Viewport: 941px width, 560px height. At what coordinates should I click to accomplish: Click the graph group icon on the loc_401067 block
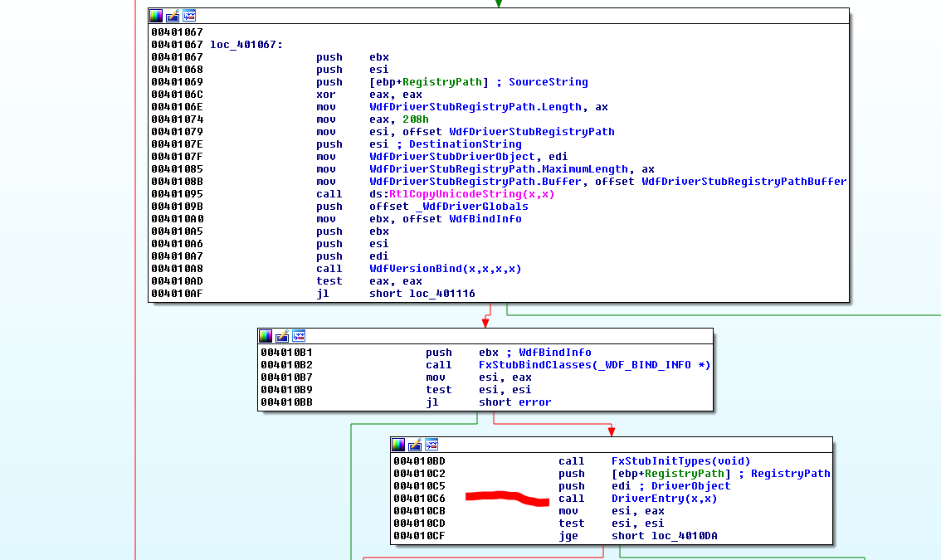189,16
